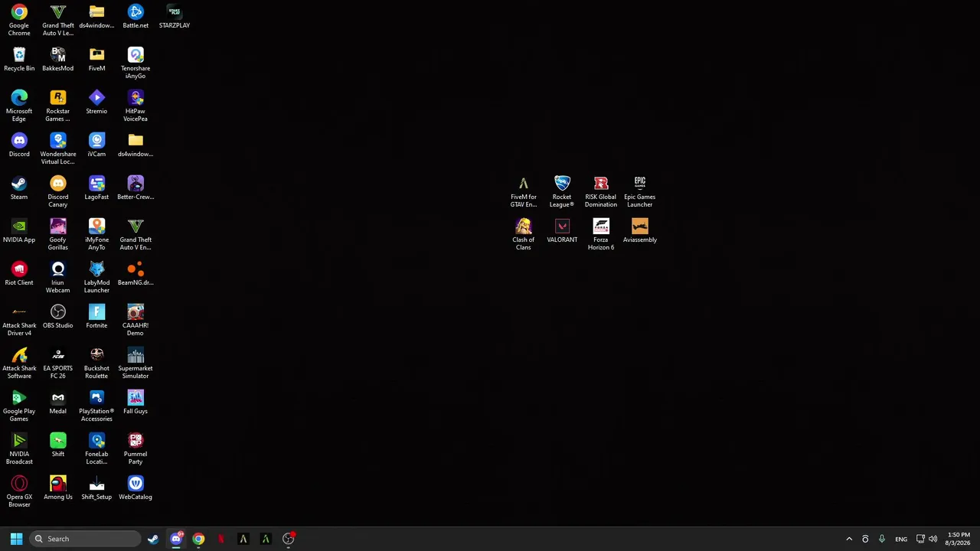Open the Google Chrome desktop shortcut
Screen dimensions: 980x551
click(x=19, y=20)
